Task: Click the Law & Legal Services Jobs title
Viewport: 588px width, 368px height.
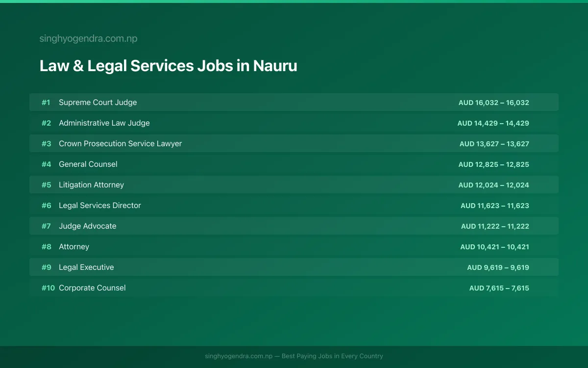Action: click(168, 66)
